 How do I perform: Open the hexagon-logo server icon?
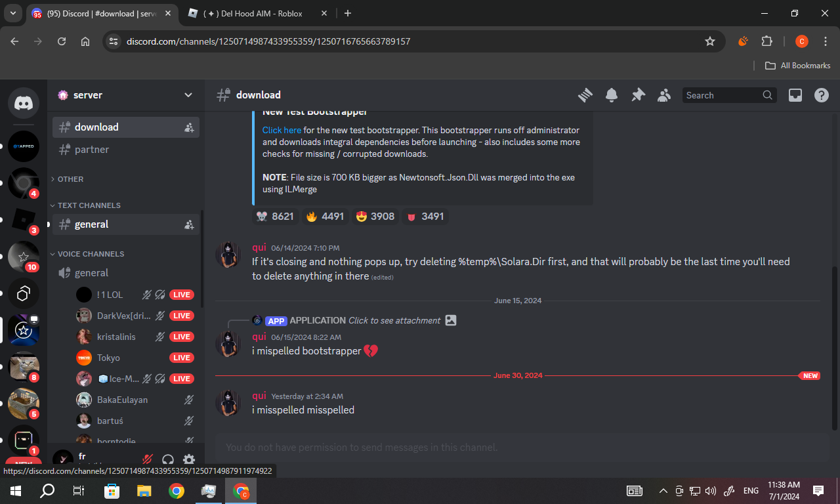(x=24, y=293)
